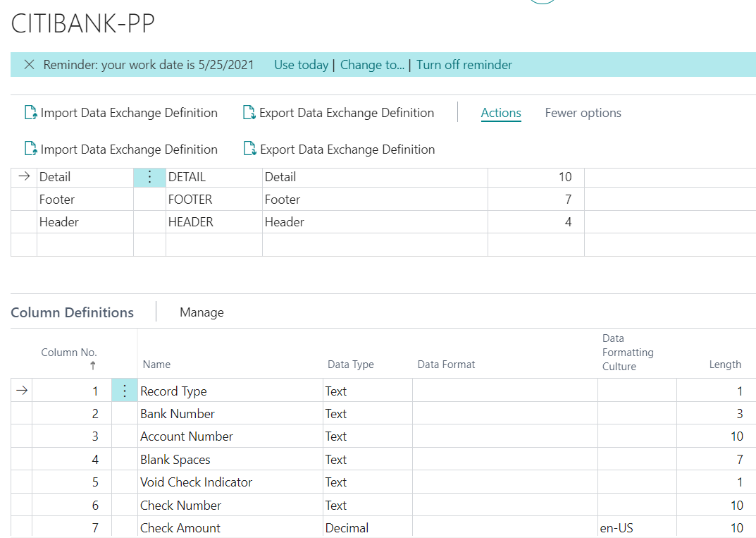Click the top-row Import Data Exchange Definition icon
The width and height of the screenshot is (756, 538).
30,112
